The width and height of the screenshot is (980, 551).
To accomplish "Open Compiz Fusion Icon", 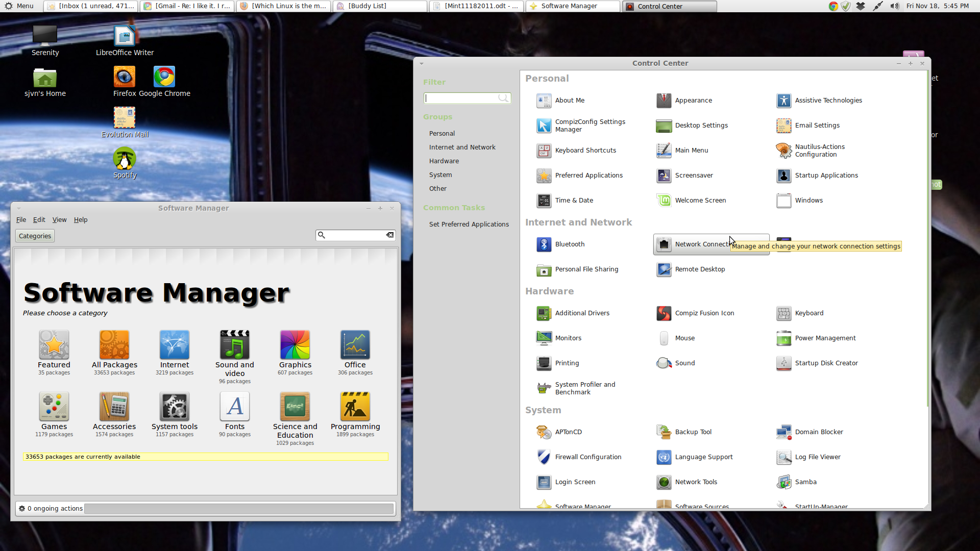I will point(695,313).
